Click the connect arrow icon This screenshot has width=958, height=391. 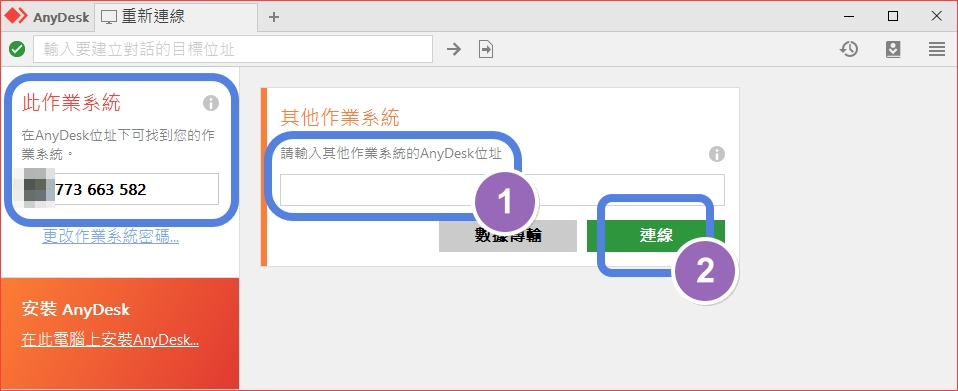click(x=453, y=49)
